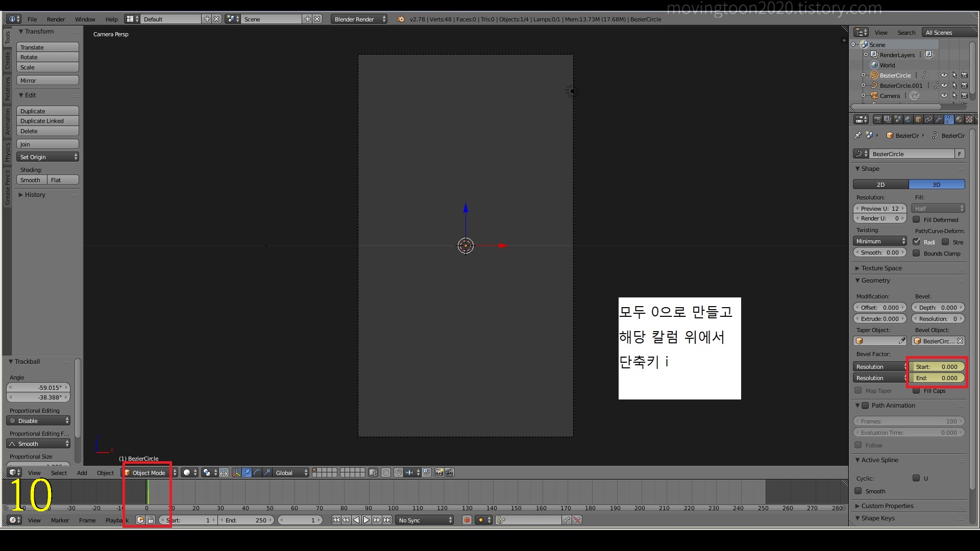
Task: Open the Blender Render engine dropdown
Action: [359, 19]
